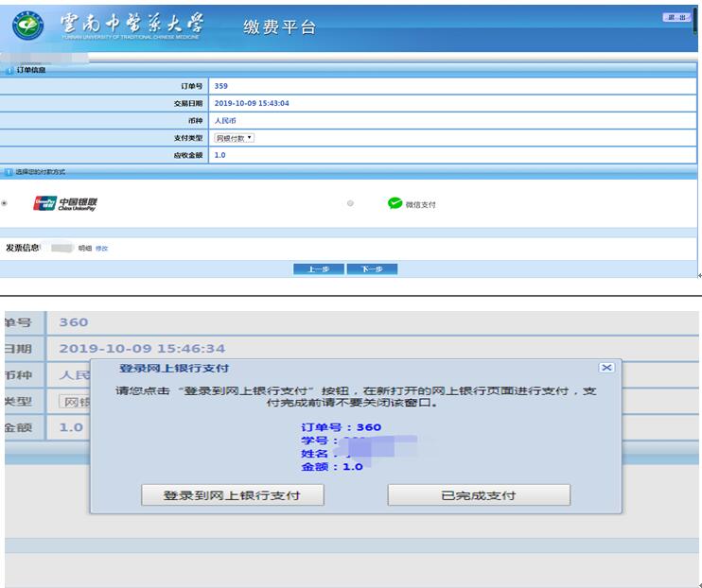
Task: Open the background payment type dropdown behind dialog
Action: coord(74,401)
